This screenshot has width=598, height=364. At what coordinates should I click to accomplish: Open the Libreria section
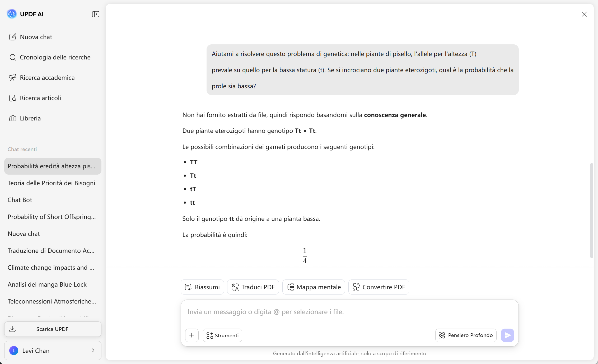[x=30, y=118]
